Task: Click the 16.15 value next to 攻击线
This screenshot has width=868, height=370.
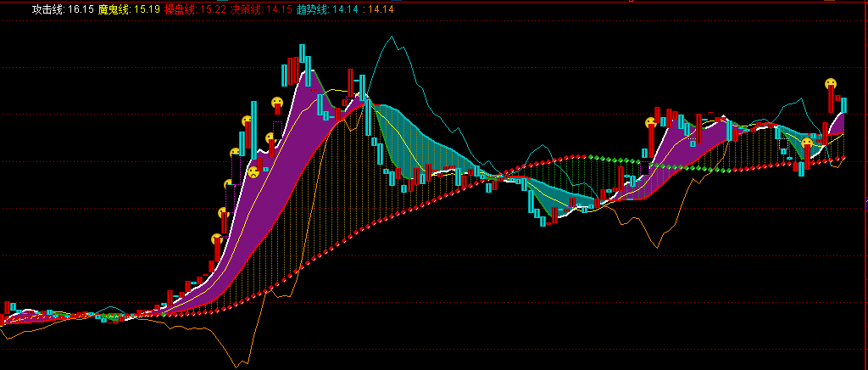Action: pyautogui.click(x=81, y=9)
